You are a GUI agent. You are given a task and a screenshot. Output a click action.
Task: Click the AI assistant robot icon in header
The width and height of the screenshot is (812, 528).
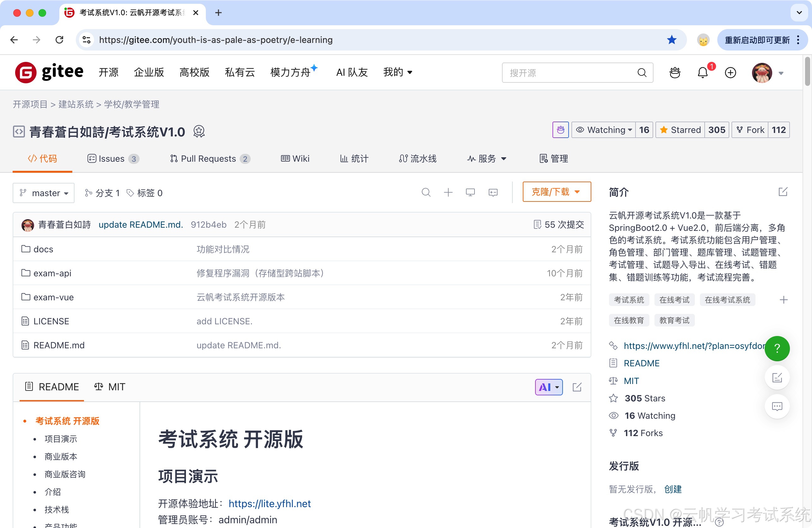[x=674, y=73]
